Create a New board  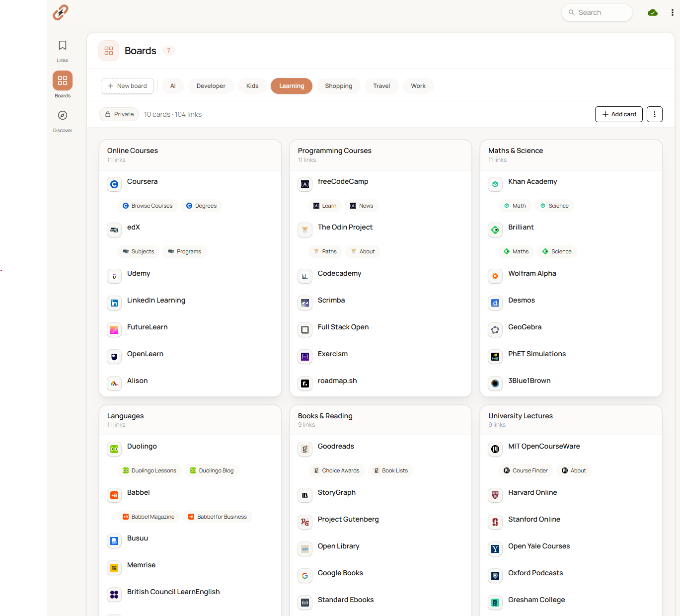[127, 86]
